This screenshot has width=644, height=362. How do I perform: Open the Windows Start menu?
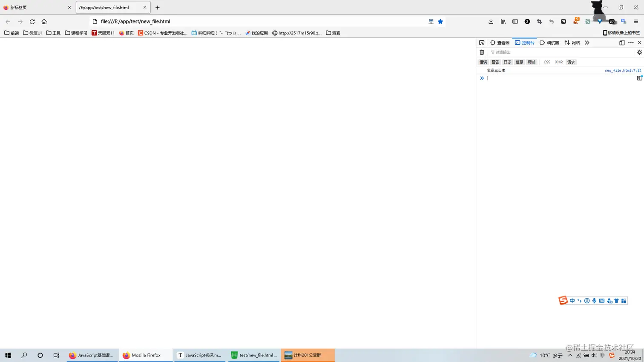click(8, 355)
